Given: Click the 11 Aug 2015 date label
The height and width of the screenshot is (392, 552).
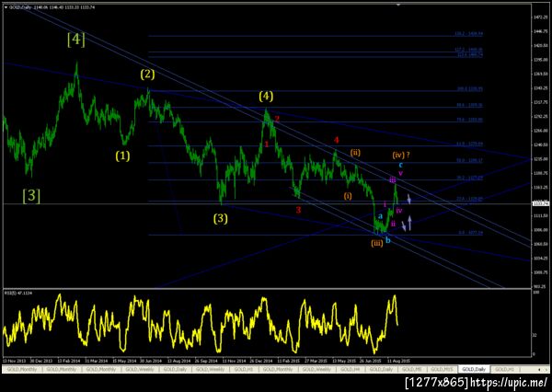Looking at the screenshot, I should [398, 361].
